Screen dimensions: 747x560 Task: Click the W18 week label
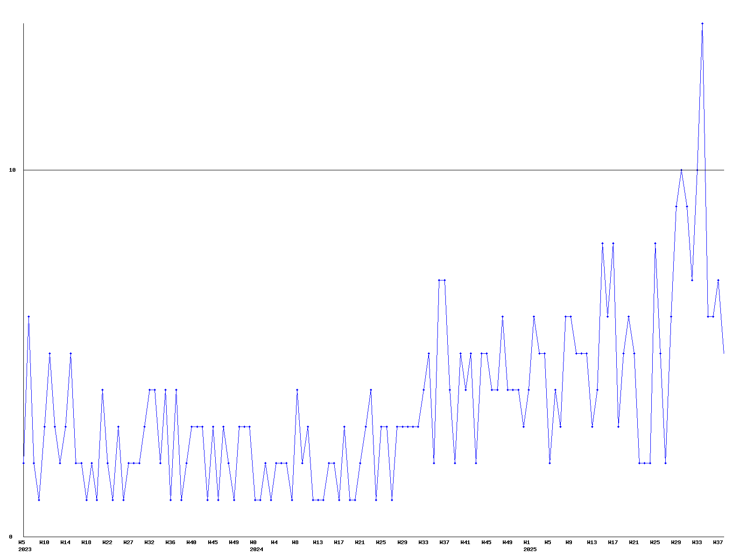point(86,542)
